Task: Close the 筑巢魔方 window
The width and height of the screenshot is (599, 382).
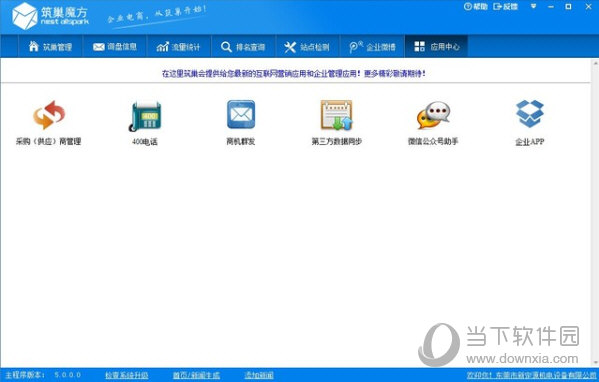Action: pos(588,6)
